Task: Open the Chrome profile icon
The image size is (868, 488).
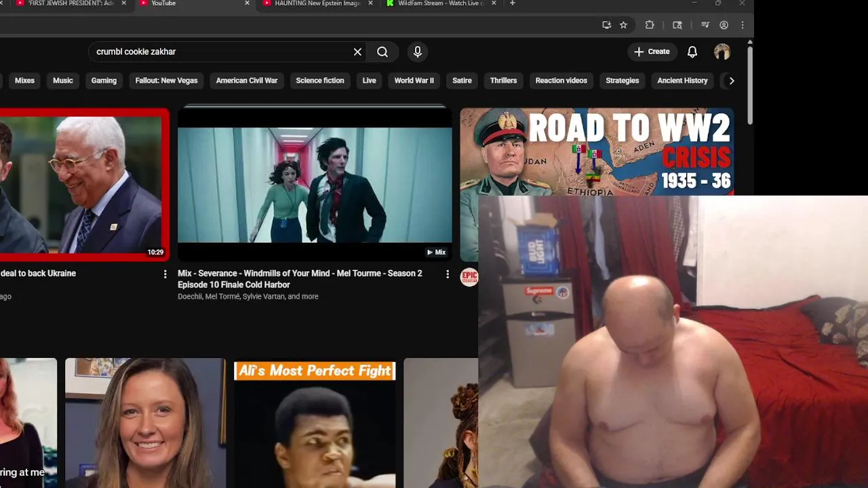Action: point(724,25)
